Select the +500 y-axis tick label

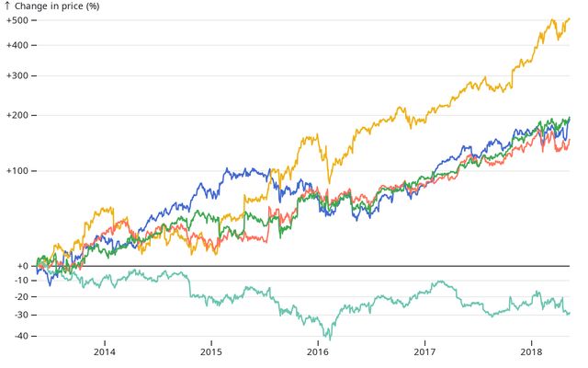18,20
